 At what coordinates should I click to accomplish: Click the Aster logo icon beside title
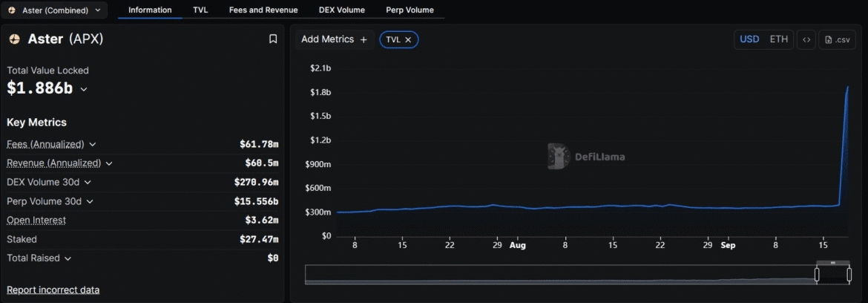pyautogui.click(x=14, y=39)
